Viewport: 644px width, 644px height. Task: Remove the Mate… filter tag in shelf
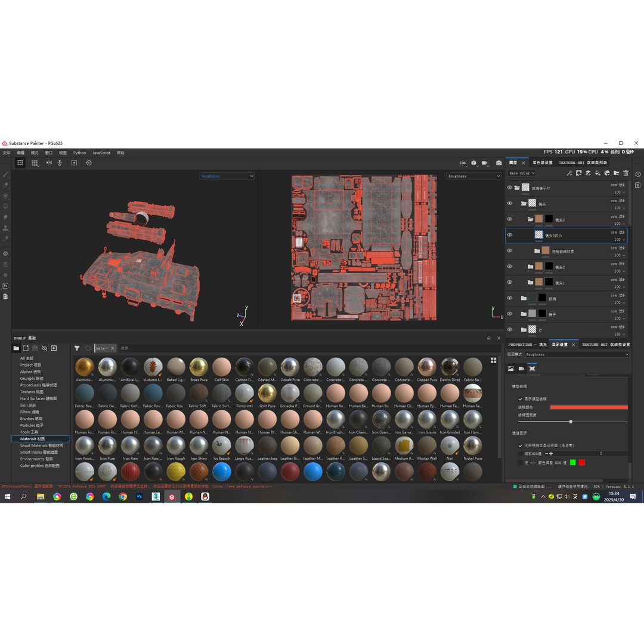pos(113,348)
